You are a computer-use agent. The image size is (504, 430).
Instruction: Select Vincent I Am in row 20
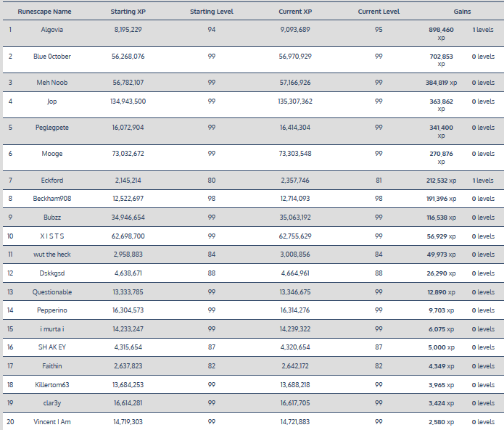pos(52,421)
